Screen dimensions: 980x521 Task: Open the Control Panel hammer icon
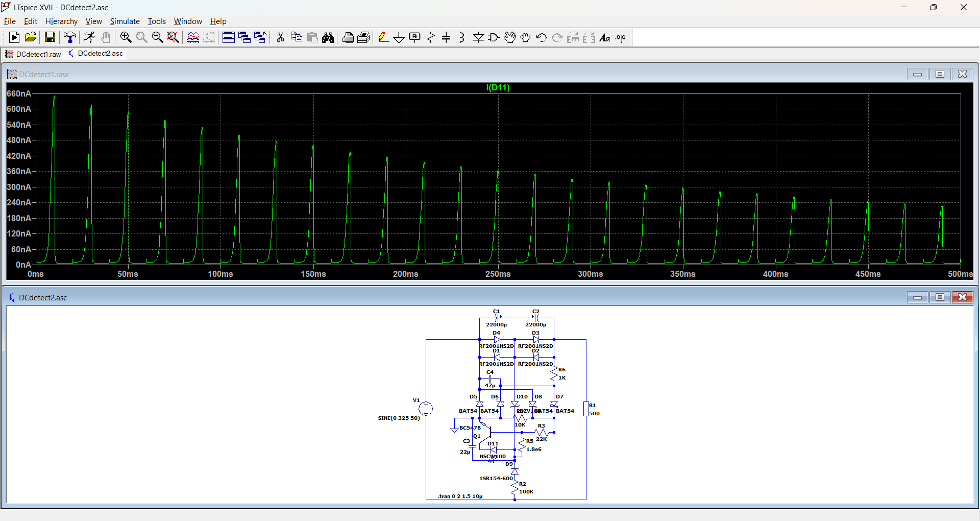pos(69,37)
